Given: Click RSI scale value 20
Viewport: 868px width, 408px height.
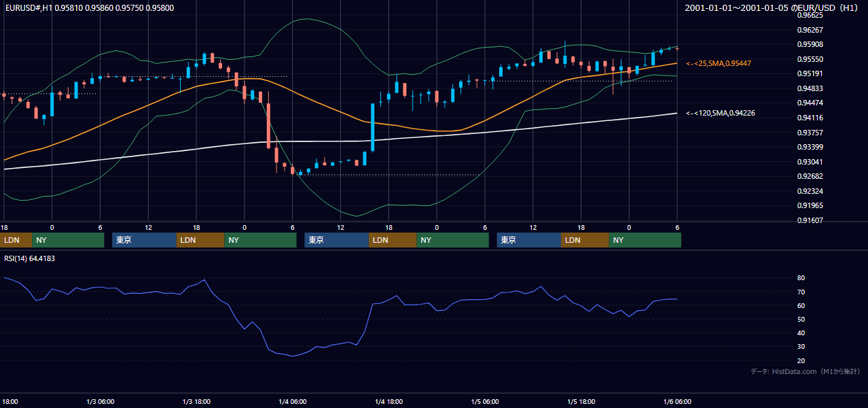Looking at the screenshot, I should (x=801, y=360).
